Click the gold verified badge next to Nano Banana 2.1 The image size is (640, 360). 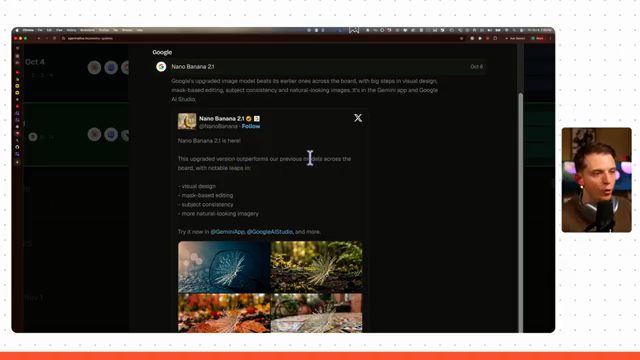click(249, 119)
